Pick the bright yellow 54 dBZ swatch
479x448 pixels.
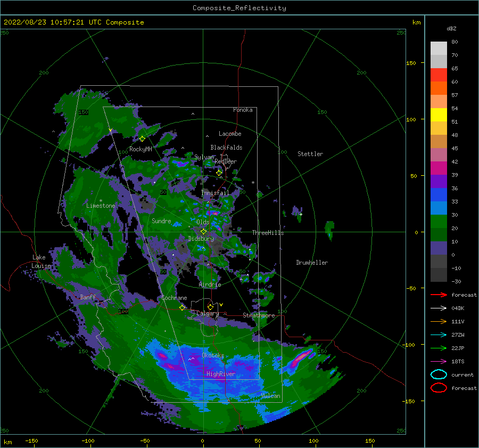pos(439,115)
